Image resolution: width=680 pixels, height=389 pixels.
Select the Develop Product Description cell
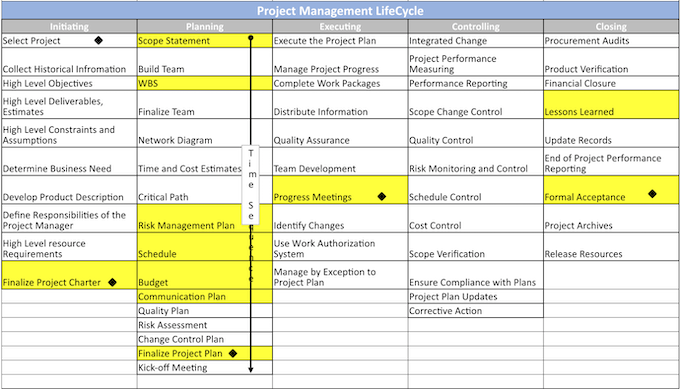(x=69, y=190)
